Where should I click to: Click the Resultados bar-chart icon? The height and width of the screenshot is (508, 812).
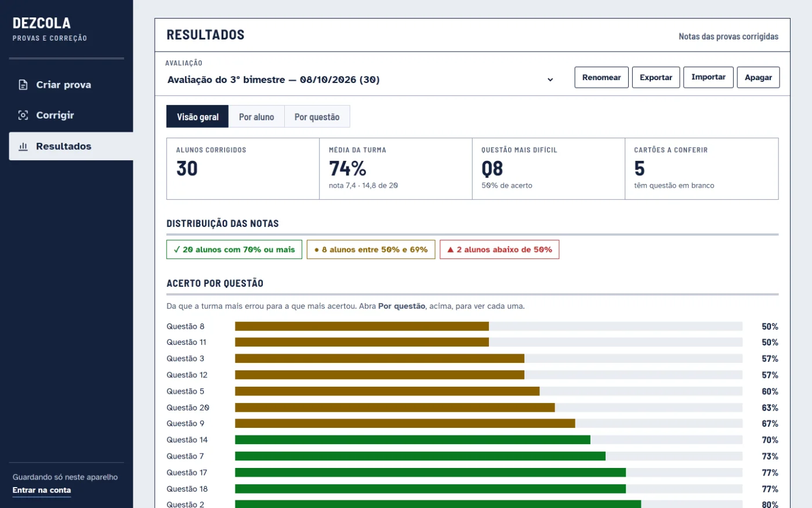tap(23, 146)
